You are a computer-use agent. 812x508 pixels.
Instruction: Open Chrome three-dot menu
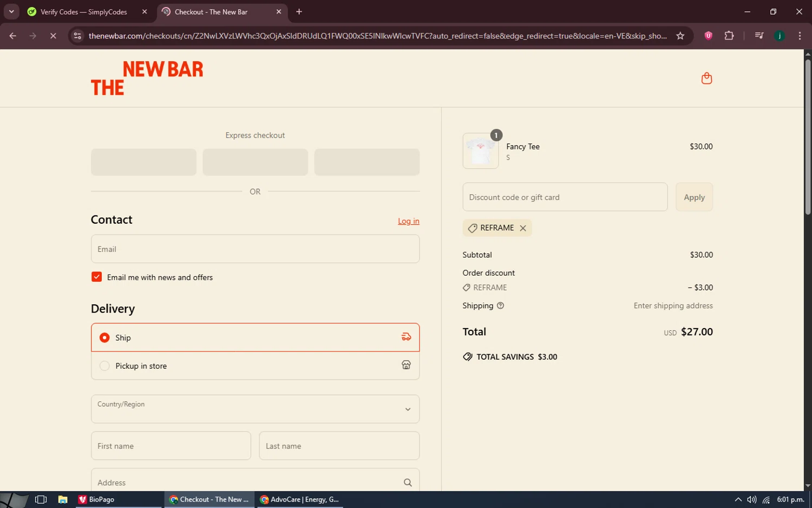coord(800,36)
